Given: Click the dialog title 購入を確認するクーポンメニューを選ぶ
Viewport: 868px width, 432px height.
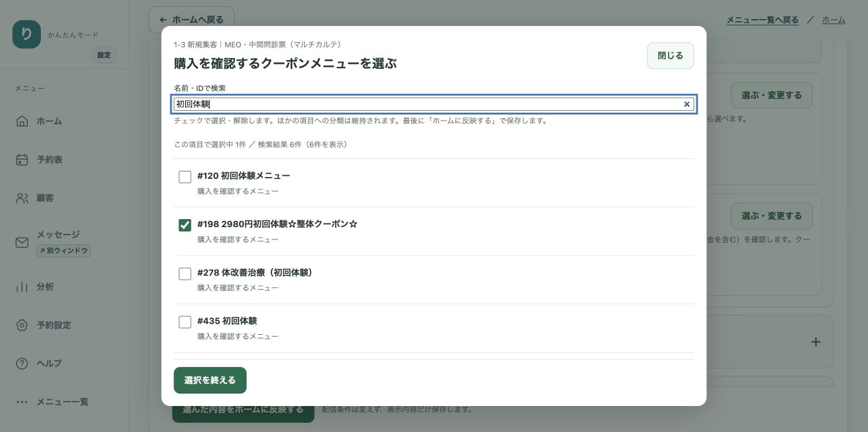Looking at the screenshot, I should (285, 63).
